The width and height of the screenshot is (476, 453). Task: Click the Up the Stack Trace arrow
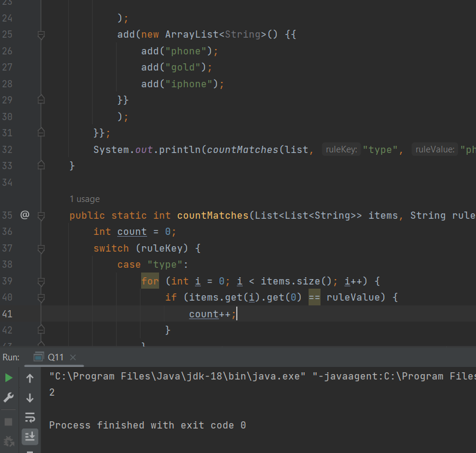(x=30, y=378)
